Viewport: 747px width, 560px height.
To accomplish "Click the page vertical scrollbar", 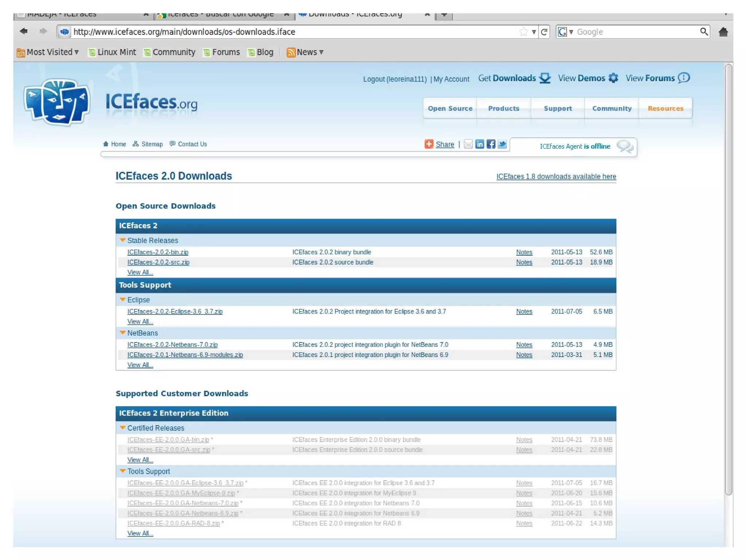I will pyautogui.click(x=728, y=279).
